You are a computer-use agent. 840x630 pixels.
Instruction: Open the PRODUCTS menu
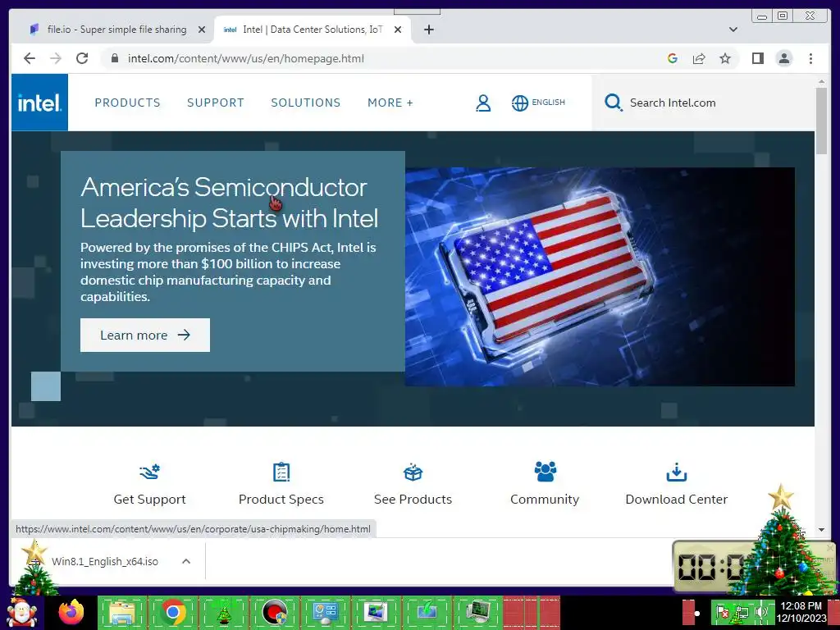(127, 103)
